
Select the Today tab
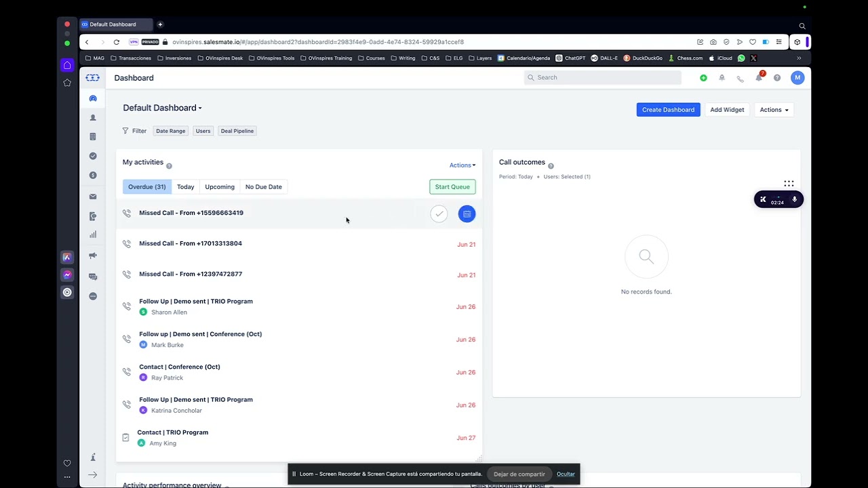(x=186, y=187)
